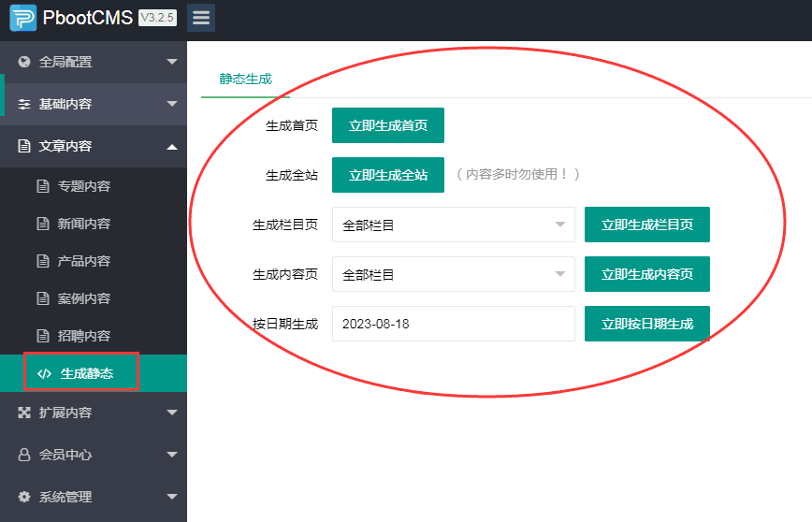Open 新闻内容 in the sidebar

pyautogui.click(x=83, y=224)
